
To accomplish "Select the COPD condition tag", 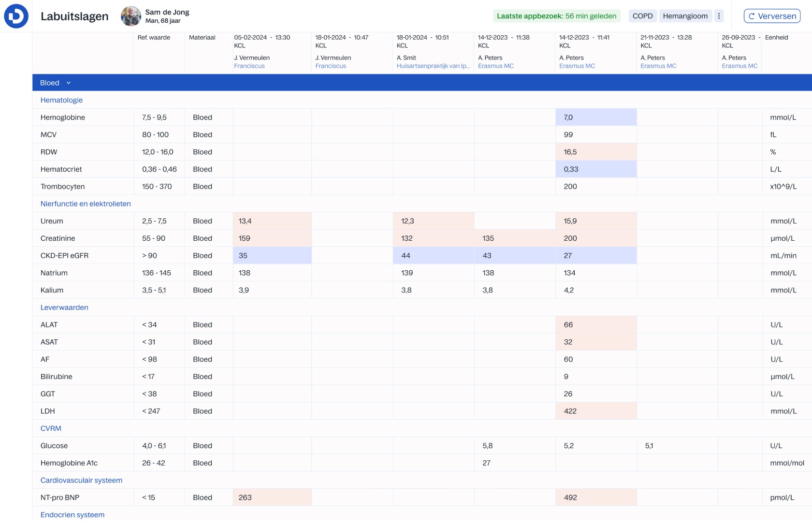I will [x=642, y=16].
